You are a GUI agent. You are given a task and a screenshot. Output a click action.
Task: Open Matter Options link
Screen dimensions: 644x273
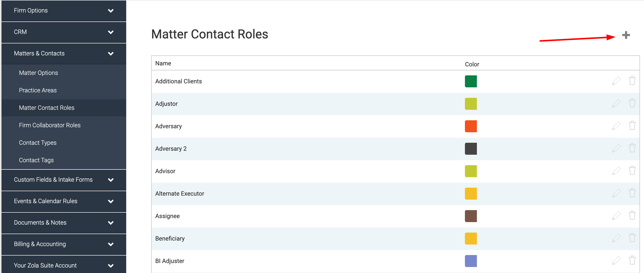click(38, 73)
